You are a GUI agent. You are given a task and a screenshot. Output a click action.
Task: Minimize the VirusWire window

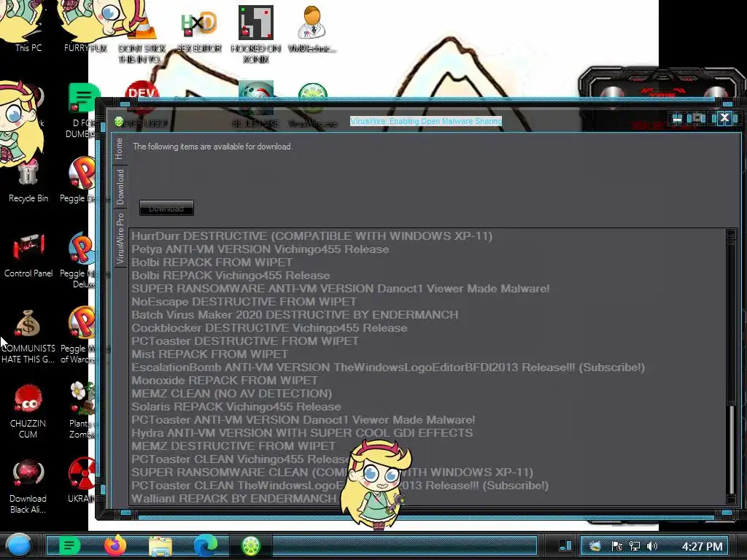point(677,118)
